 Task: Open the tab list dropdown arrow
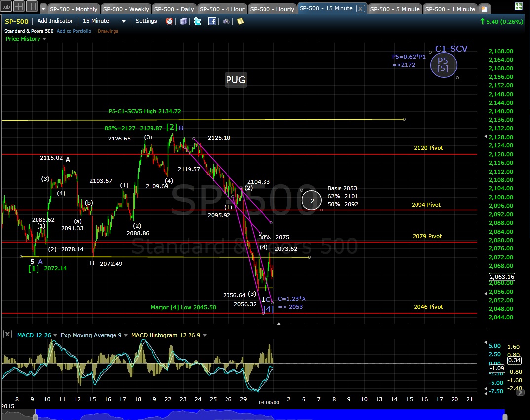[x=43, y=9]
